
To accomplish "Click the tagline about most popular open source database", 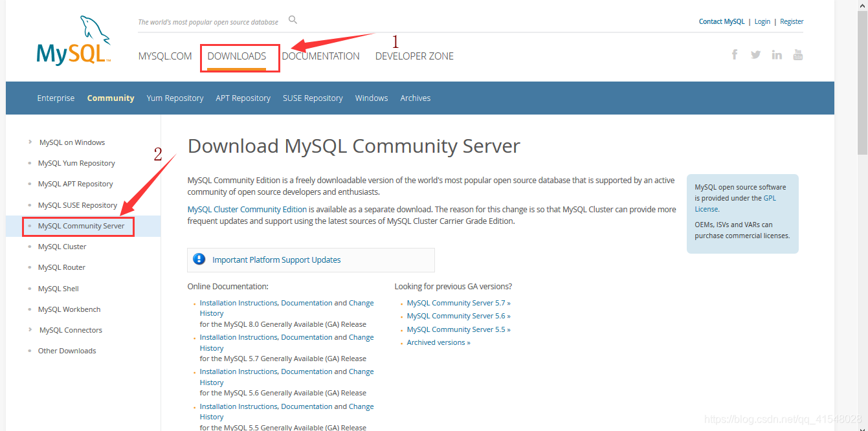I will point(208,22).
